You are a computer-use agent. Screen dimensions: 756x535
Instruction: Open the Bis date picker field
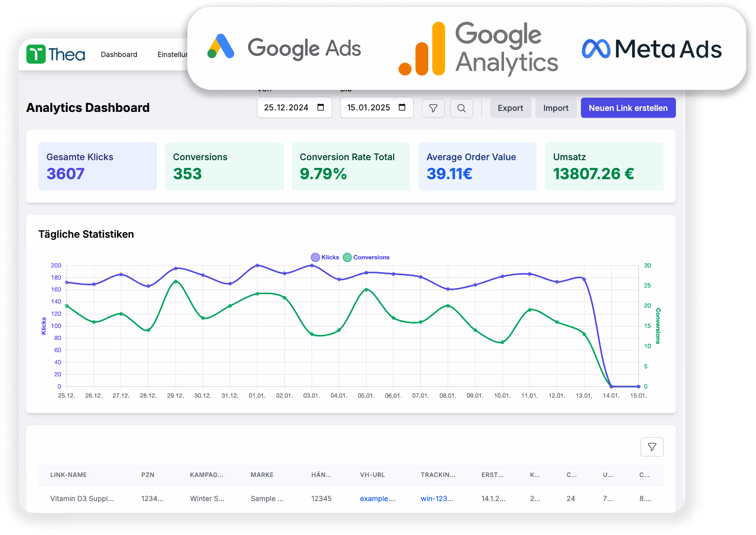pyautogui.click(x=370, y=107)
